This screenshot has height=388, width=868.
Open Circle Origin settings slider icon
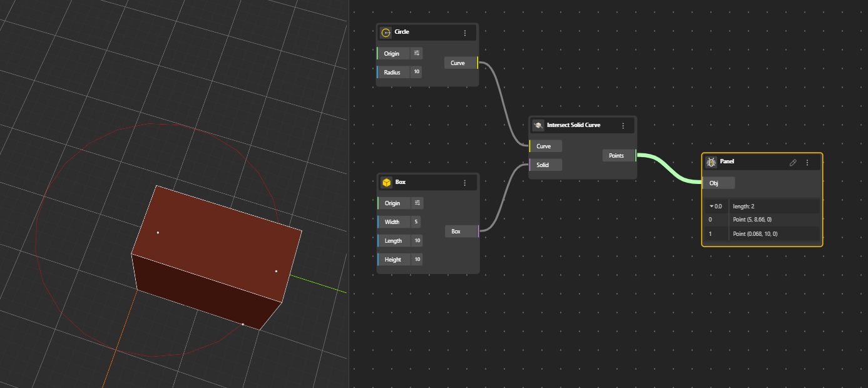point(417,53)
